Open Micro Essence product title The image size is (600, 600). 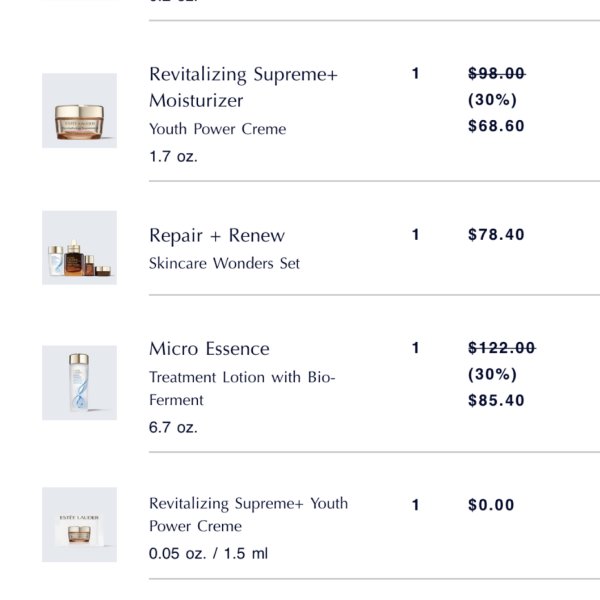[209, 349]
